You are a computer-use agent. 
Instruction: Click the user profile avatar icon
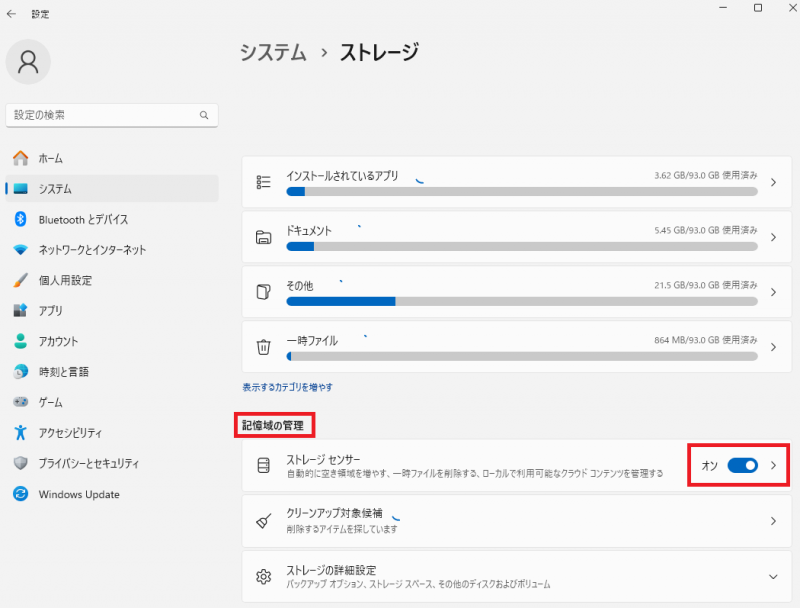point(28,62)
